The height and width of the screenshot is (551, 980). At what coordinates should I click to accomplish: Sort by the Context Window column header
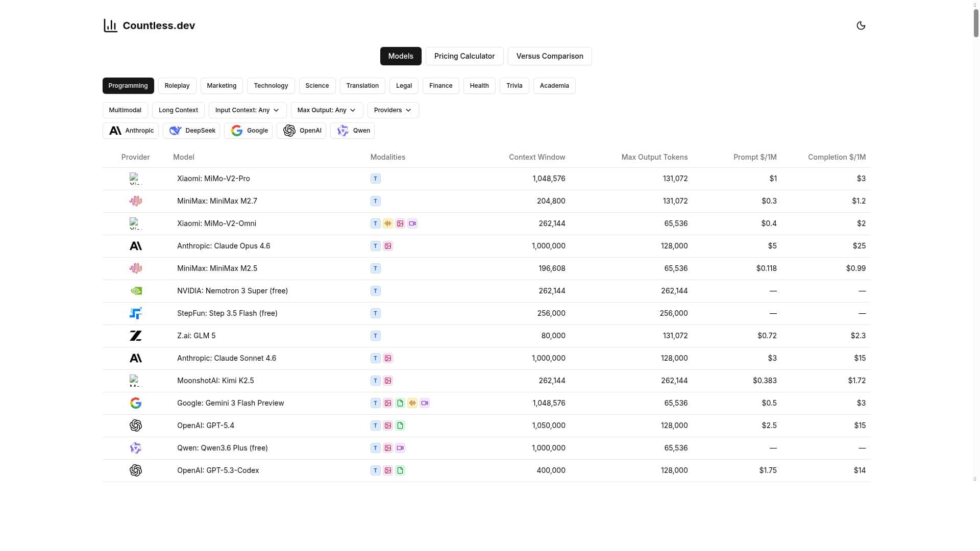click(x=537, y=157)
